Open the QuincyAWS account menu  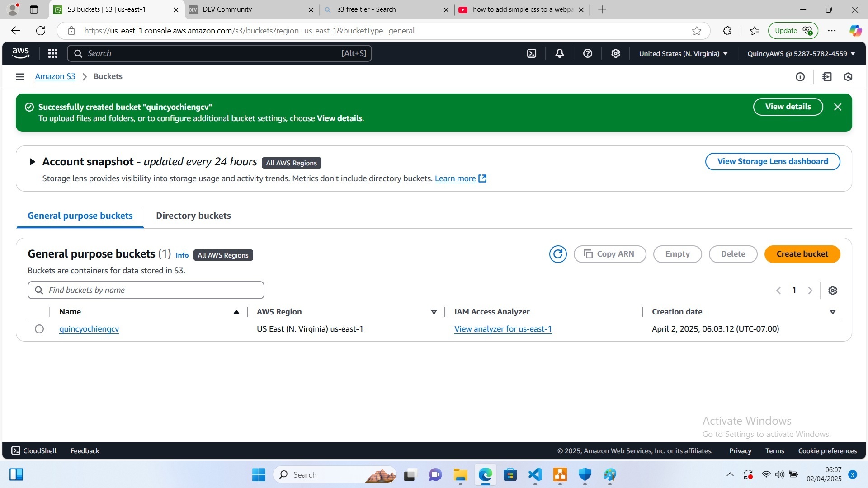[x=801, y=53]
